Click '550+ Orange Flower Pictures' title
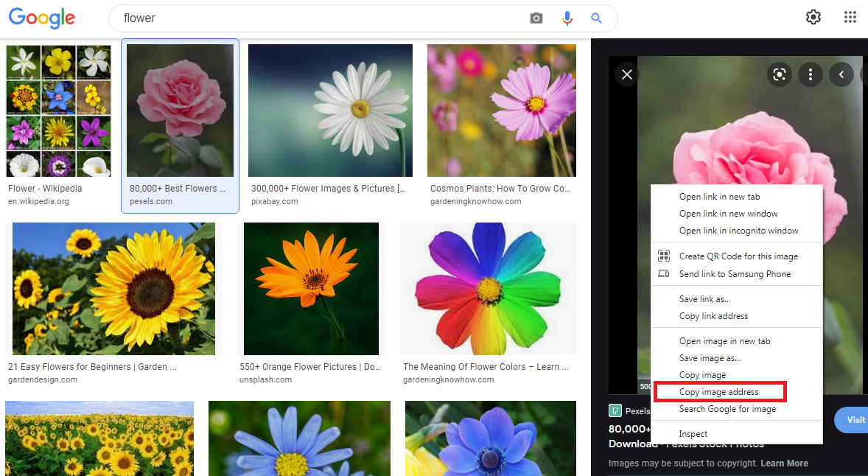 click(x=310, y=366)
